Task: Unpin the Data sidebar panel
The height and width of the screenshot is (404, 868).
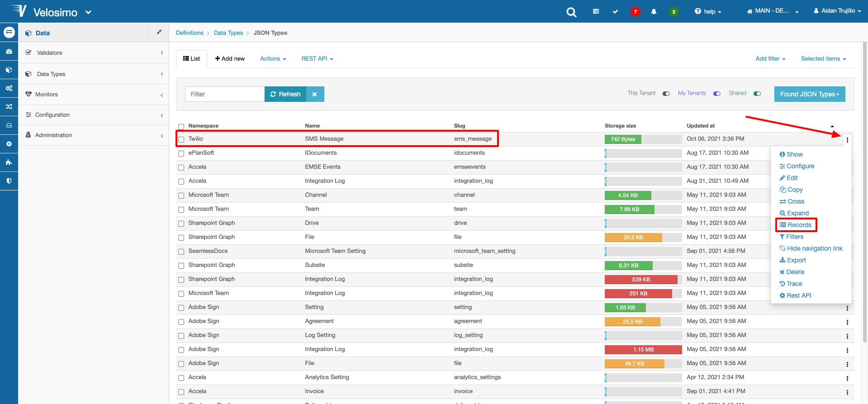Action: (x=159, y=32)
